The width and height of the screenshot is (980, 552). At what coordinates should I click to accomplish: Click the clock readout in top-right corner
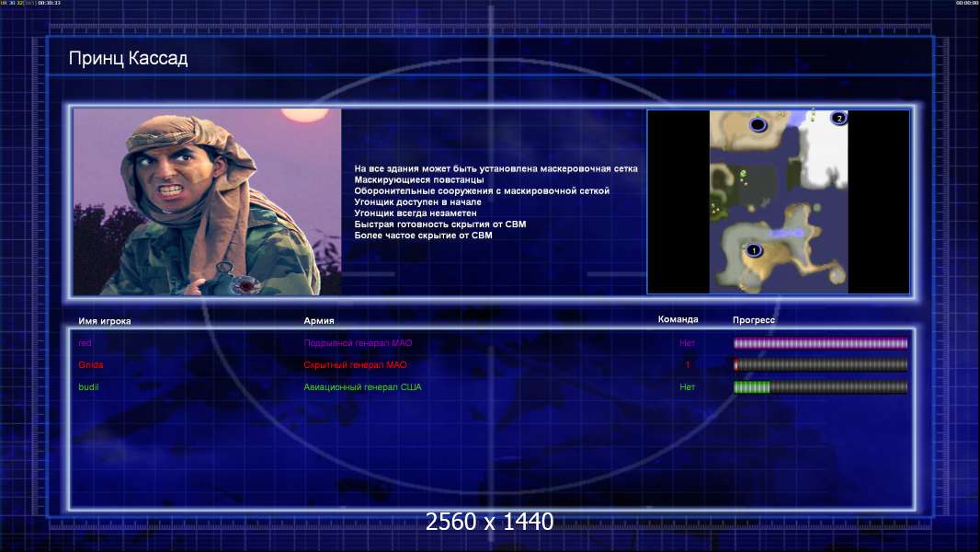coord(967,3)
